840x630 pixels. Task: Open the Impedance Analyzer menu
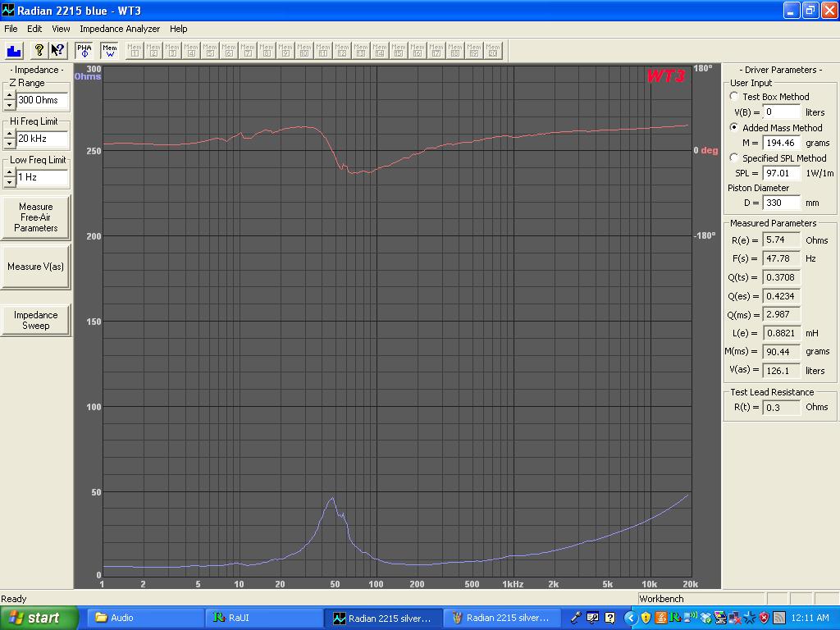click(x=120, y=29)
